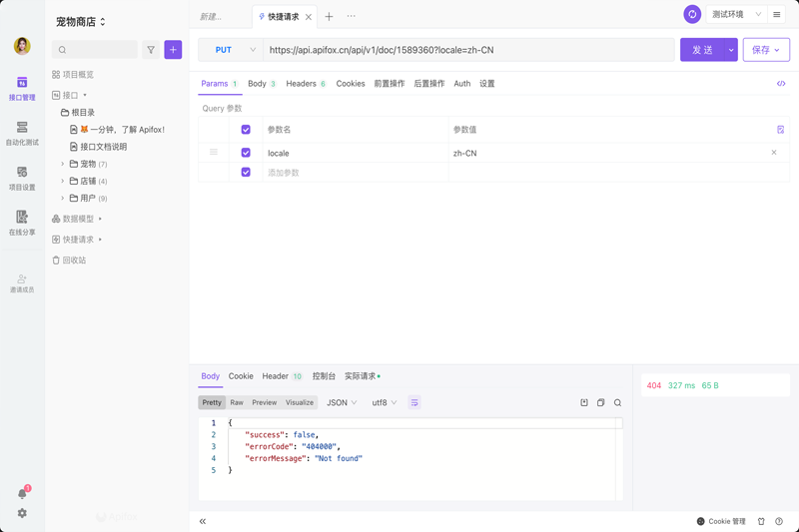This screenshot has width=799, height=532.
Task: Uncheck the locale parameter checkbox
Action: tap(246, 153)
